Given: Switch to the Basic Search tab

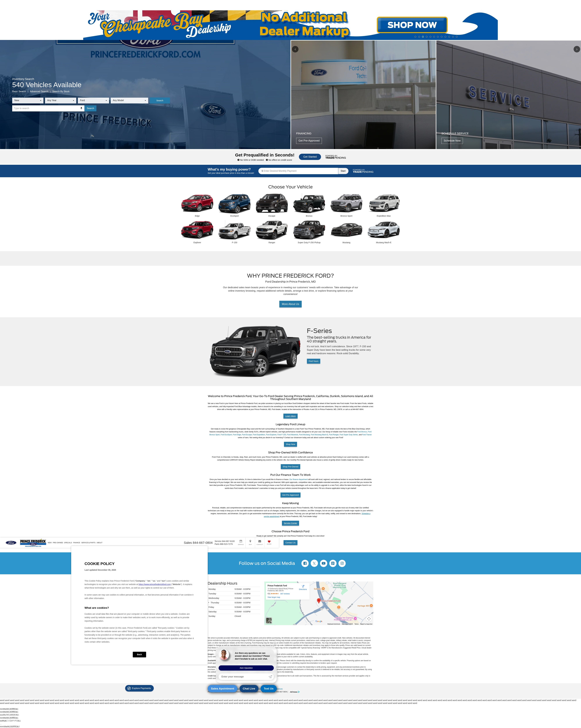Looking at the screenshot, I should point(19,92).
